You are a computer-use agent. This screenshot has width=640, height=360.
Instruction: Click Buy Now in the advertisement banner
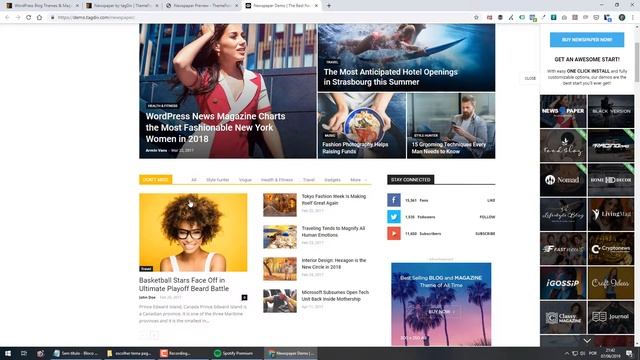(x=440, y=311)
